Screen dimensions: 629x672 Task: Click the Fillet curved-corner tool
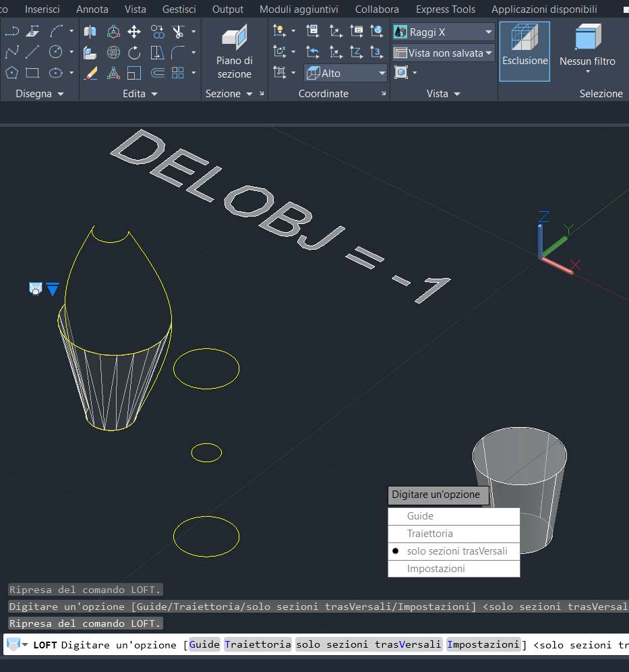click(x=178, y=52)
